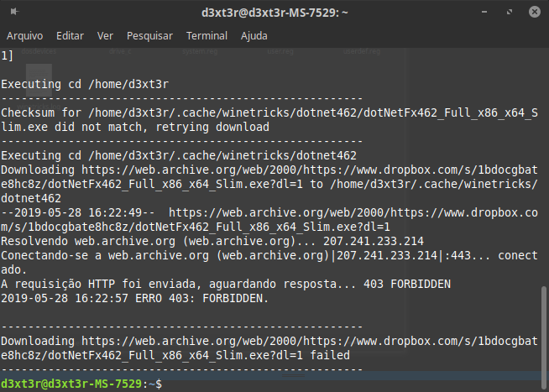Image resolution: width=549 pixels, height=392 pixels.
Task: Open the Ajuda menu
Action: point(254,36)
